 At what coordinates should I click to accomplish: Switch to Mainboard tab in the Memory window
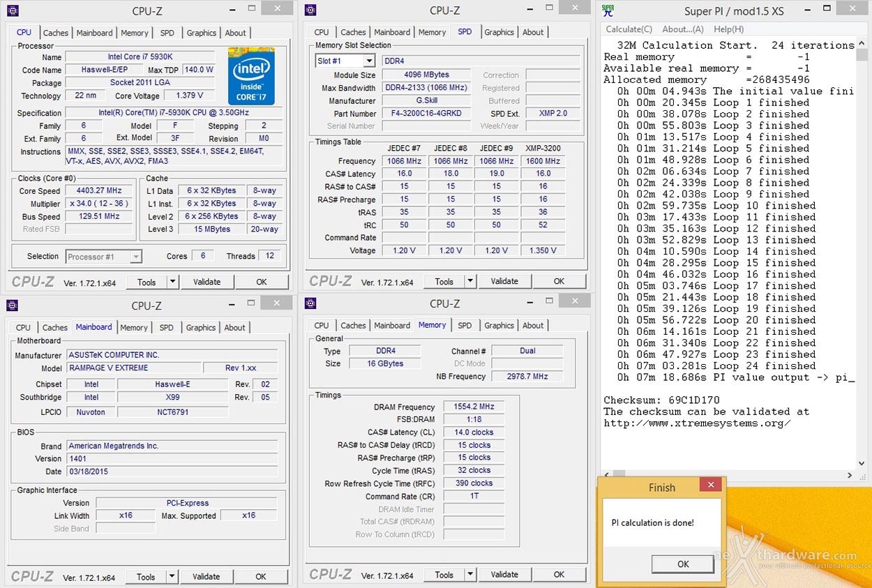pyautogui.click(x=392, y=325)
